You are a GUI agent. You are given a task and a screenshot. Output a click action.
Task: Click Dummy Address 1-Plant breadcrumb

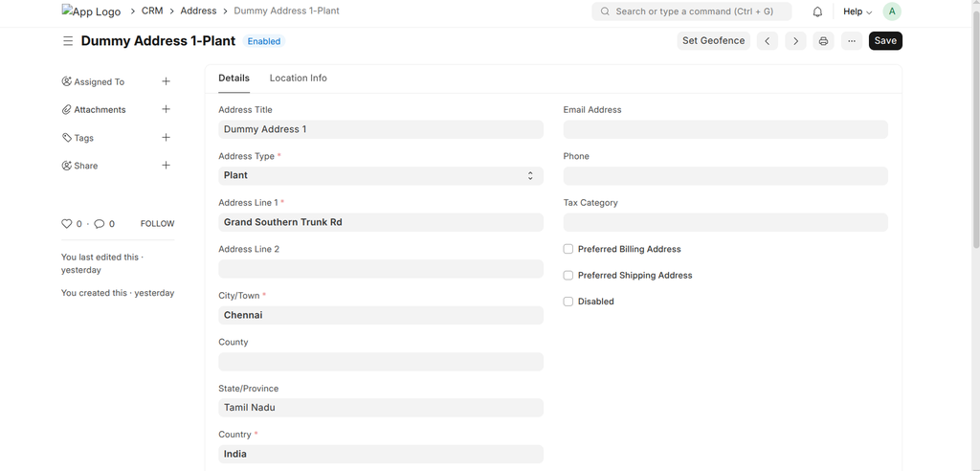tap(286, 11)
